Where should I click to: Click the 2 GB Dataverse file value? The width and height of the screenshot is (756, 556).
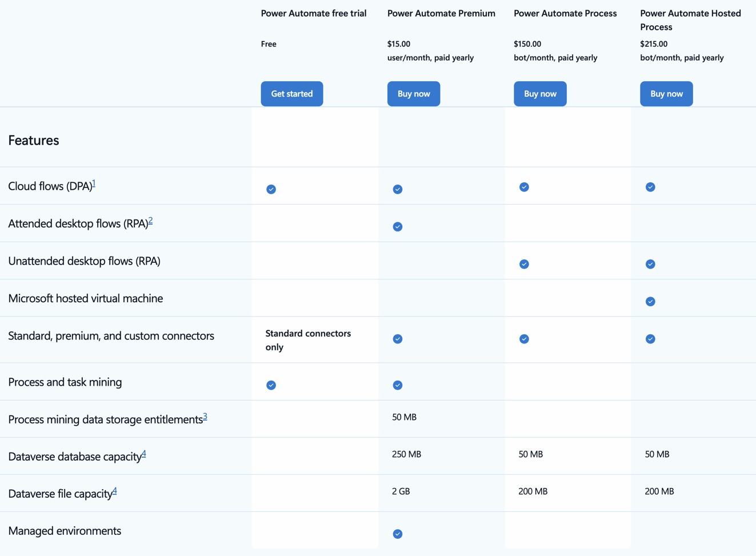(x=401, y=491)
